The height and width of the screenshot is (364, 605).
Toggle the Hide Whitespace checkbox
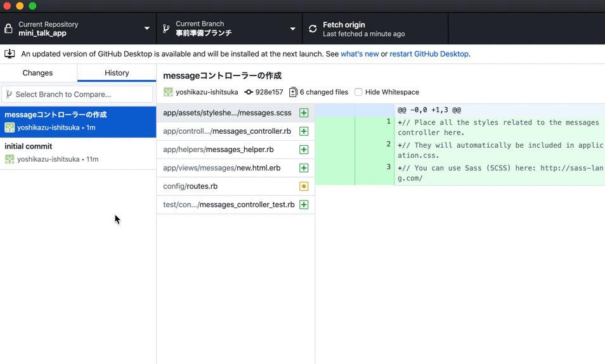358,92
